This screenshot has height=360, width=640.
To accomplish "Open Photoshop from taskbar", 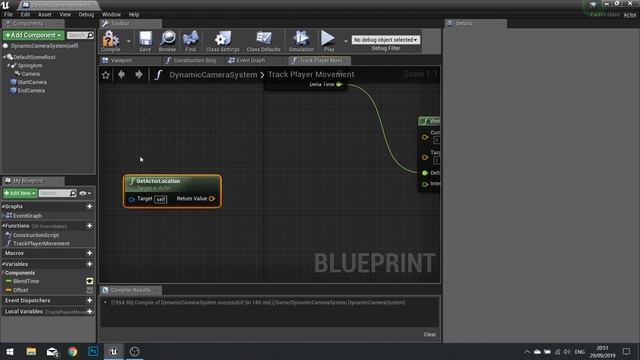I will [93, 352].
